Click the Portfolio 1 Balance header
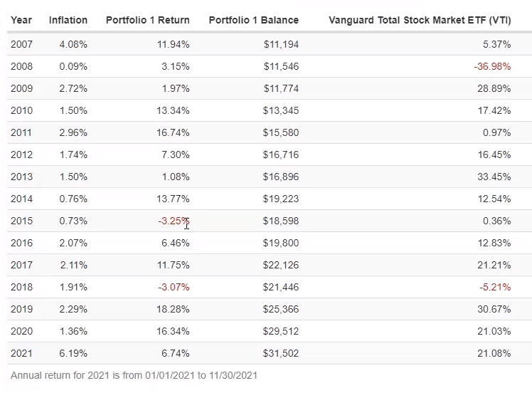532x393 pixels. [x=253, y=21]
